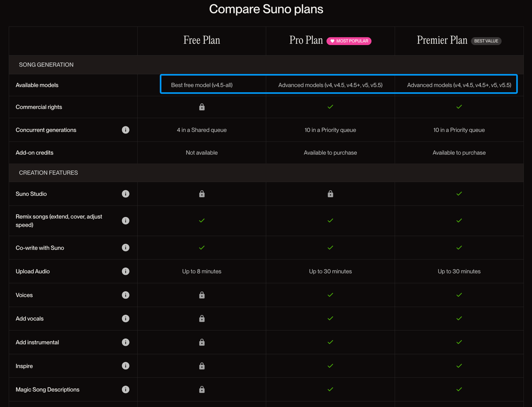532x407 pixels.
Task: Click the lock icon in Add instrumental row
Action: point(202,342)
